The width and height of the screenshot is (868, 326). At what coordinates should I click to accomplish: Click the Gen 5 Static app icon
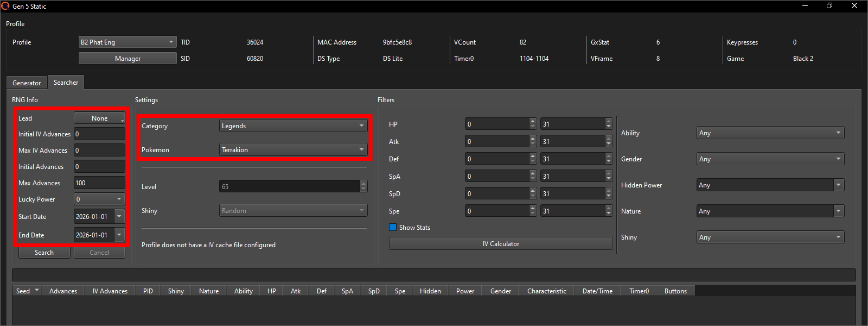[5, 6]
